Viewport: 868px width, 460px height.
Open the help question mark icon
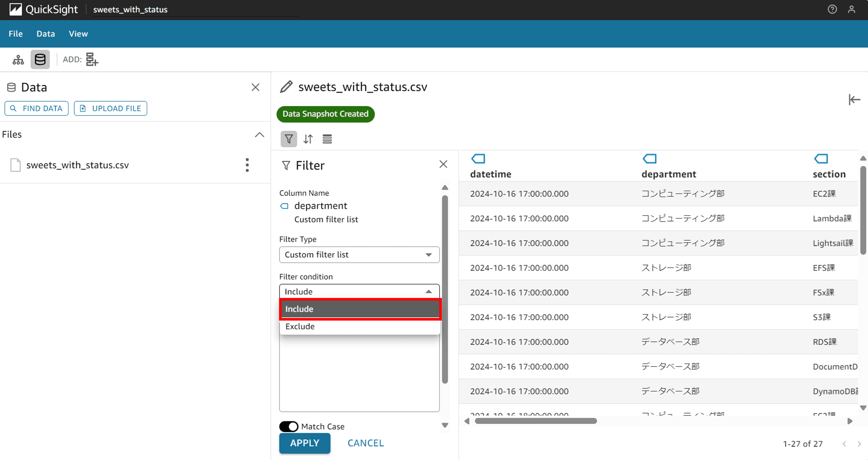coord(832,9)
